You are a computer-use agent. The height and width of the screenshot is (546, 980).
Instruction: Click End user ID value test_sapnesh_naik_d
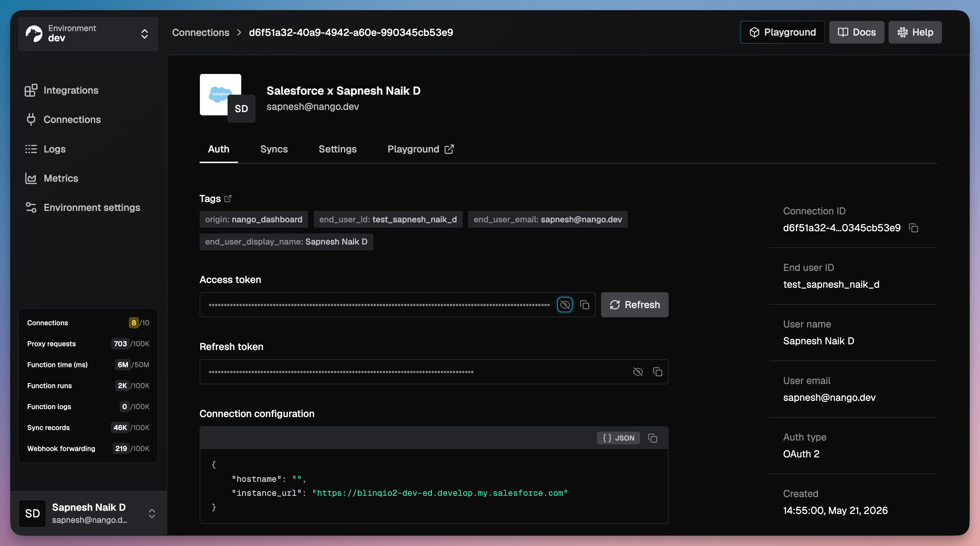(831, 284)
